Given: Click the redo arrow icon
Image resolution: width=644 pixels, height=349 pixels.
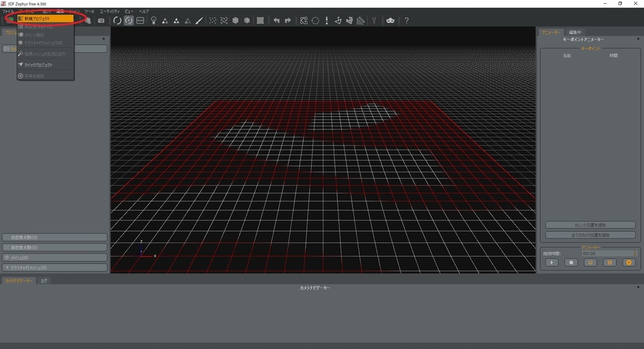Looking at the screenshot, I should 288,21.
